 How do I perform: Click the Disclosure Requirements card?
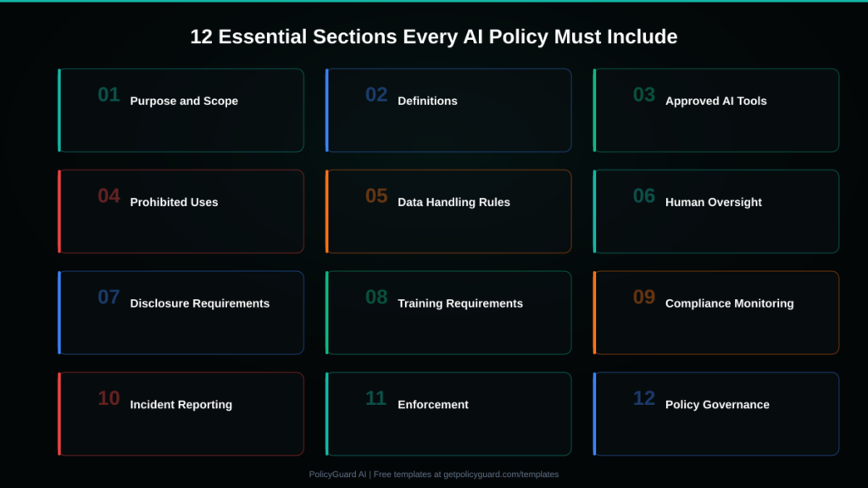pyautogui.click(x=181, y=313)
